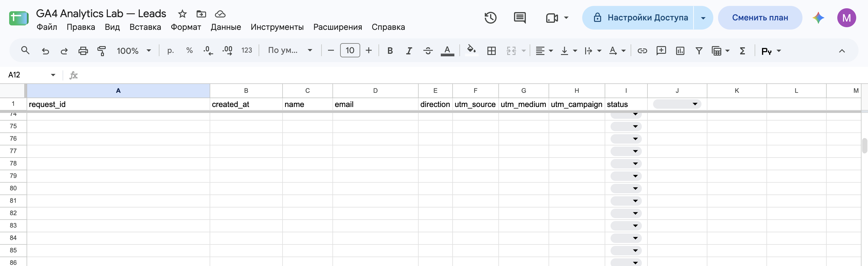Screen dimensions: 868x266
Task: Open the Файл menu
Action: pyautogui.click(x=47, y=27)
